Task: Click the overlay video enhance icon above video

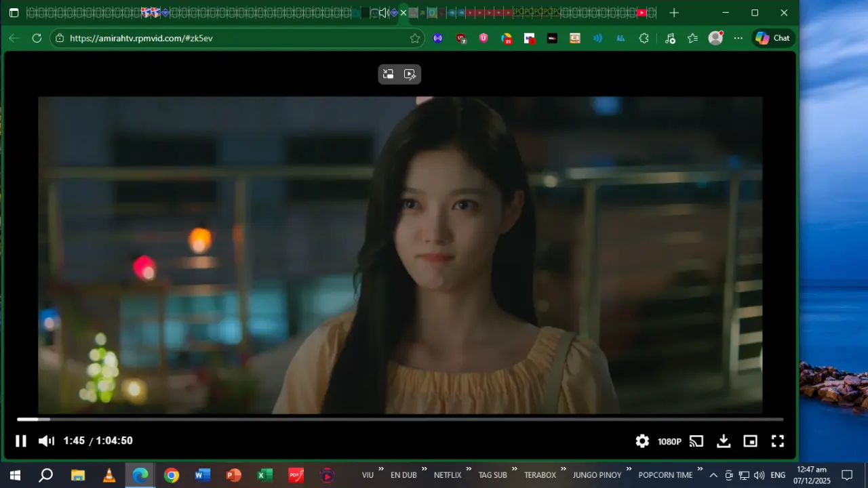Action: (x=410, y=75)
